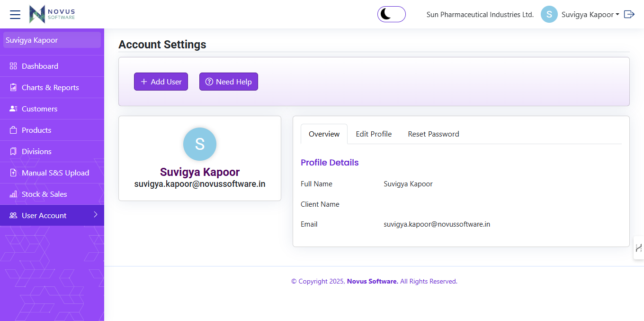
Task: Click Charts & Reports clipboard icon
Action: [x=13, y=87]
